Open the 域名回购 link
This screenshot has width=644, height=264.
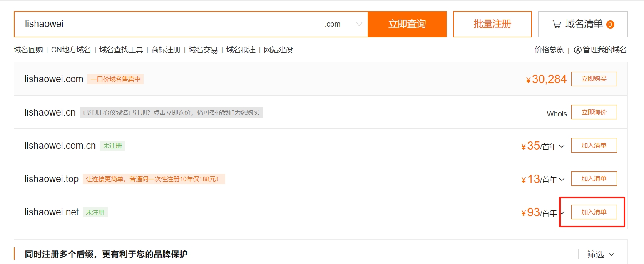pyautogui.click(x=28, y=50)
